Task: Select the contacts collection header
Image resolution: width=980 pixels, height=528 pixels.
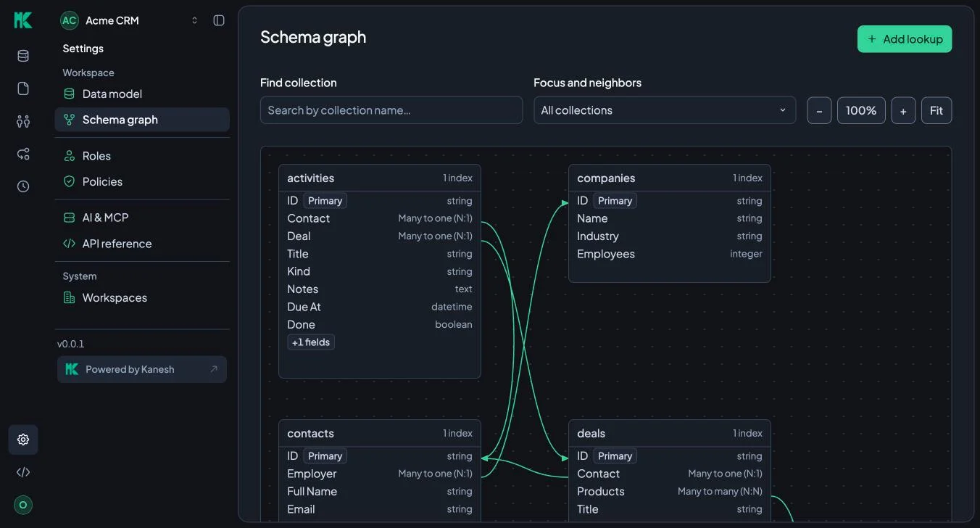Action: [x=380, y=434]
